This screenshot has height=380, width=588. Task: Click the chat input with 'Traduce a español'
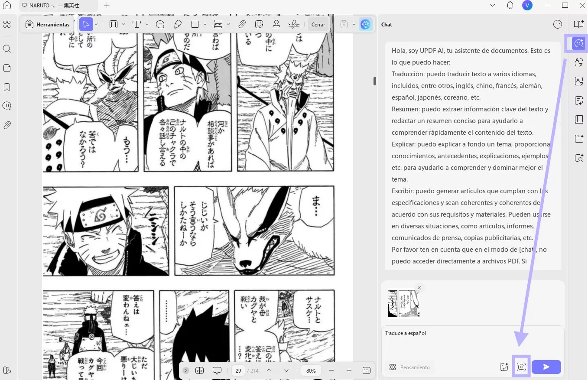pos(473,342)
